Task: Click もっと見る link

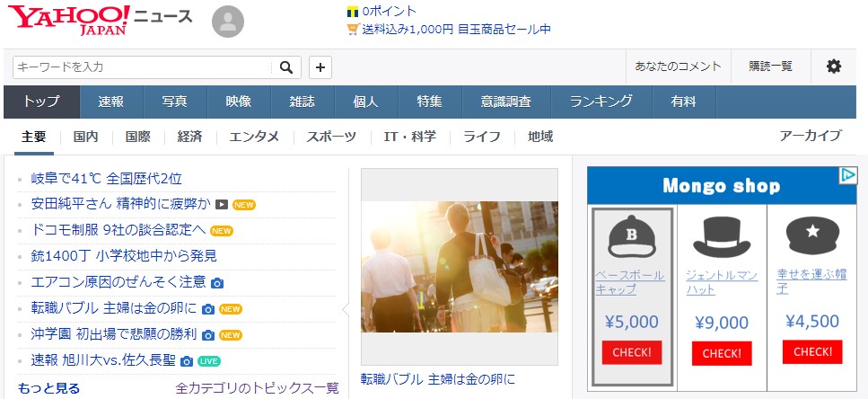Action: tap(48, 388)
